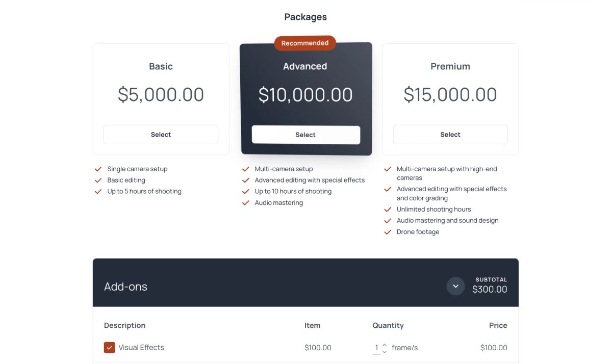
Task: Select the Basic package
Action: [161, 134]
